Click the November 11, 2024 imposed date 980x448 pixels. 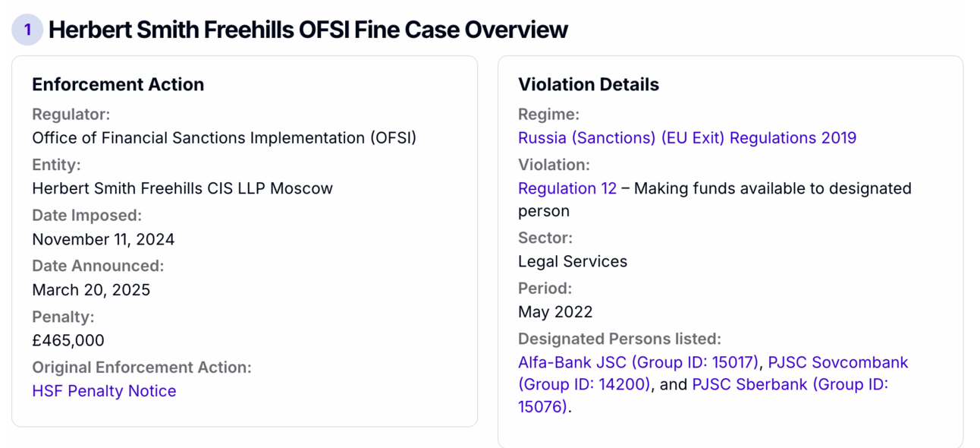[103, 239]
